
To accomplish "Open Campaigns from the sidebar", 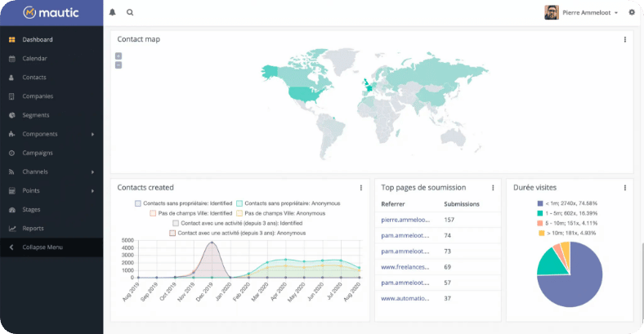I will click(x=38, y=153).
